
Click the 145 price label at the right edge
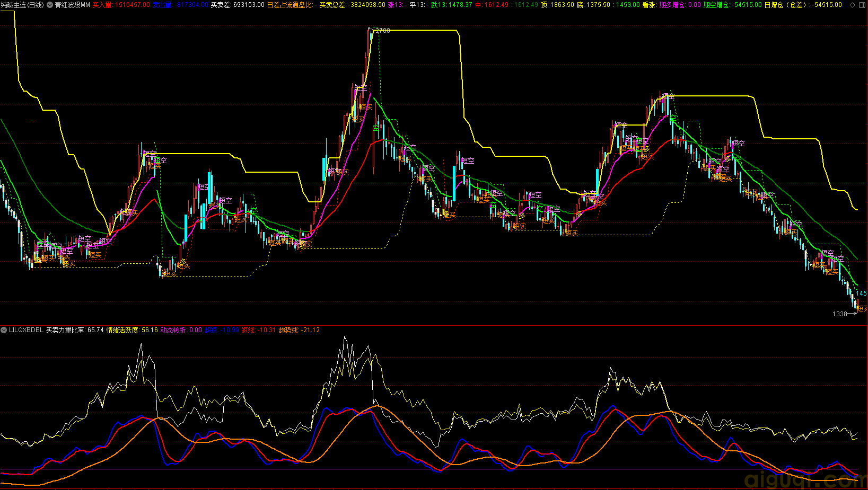[861, 293]
